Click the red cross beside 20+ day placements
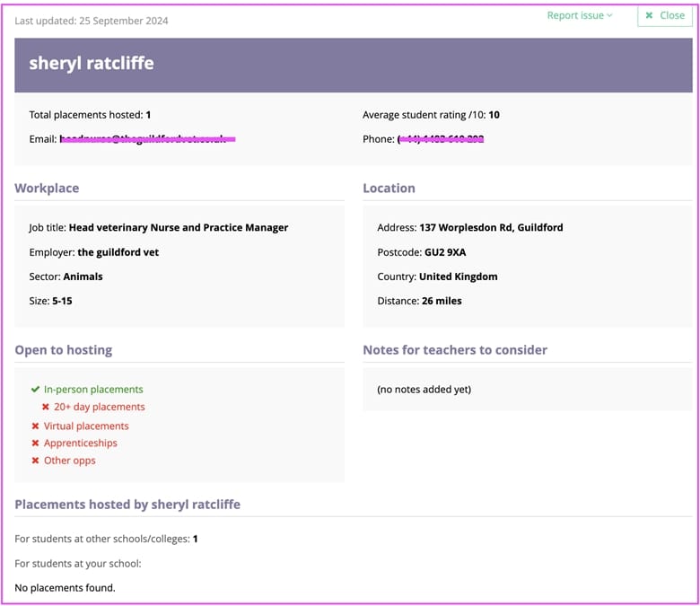The image size is (700, 606). [46, 407]
